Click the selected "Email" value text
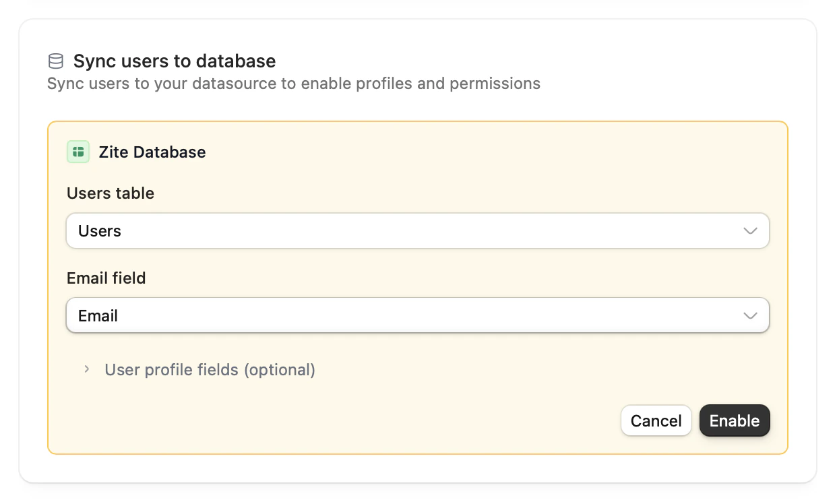 point(98,316)
